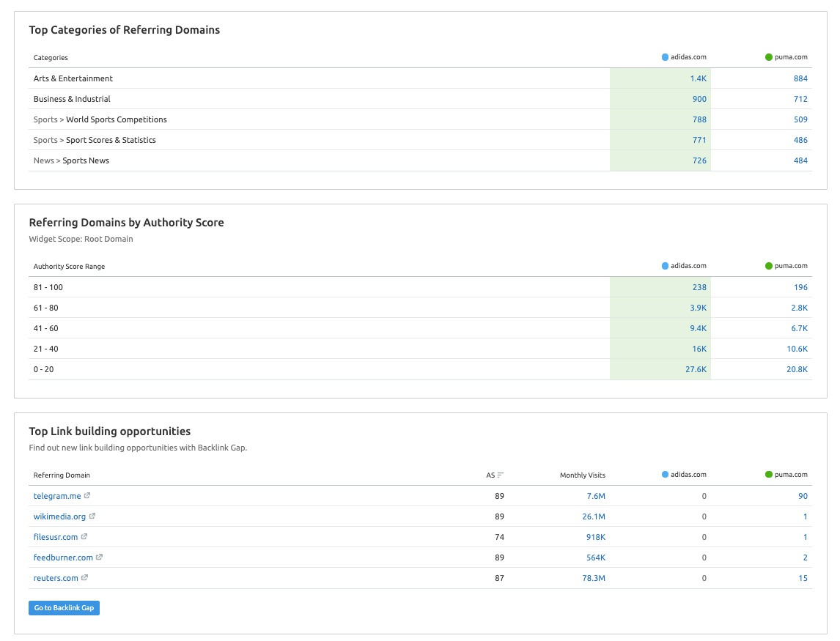
Task: Click adidas.com 788 World Sports Competitions value
Action: click(x=699, y=119)
